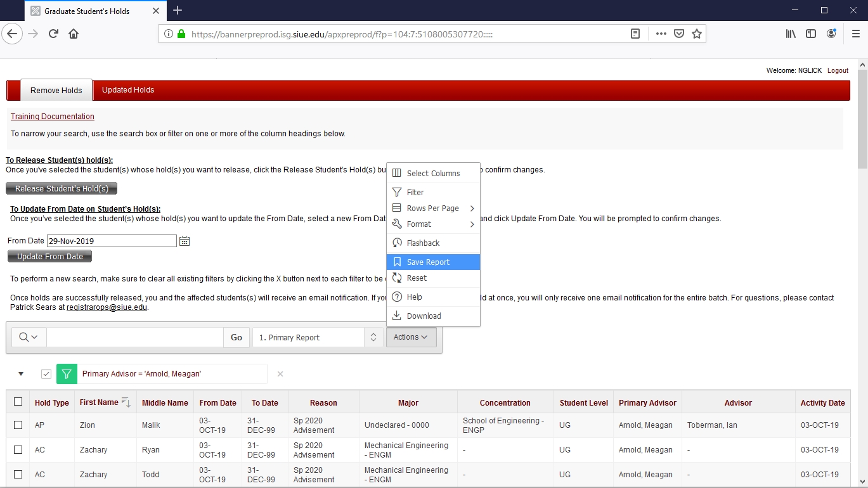Viewport: 868px width, 488px height.
Task: Open the Training Documentation link
Action: tap(53, 117)
